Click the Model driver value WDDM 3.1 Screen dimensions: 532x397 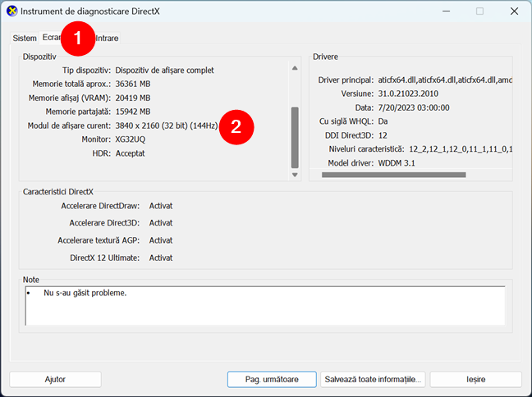tap(397, 163)
